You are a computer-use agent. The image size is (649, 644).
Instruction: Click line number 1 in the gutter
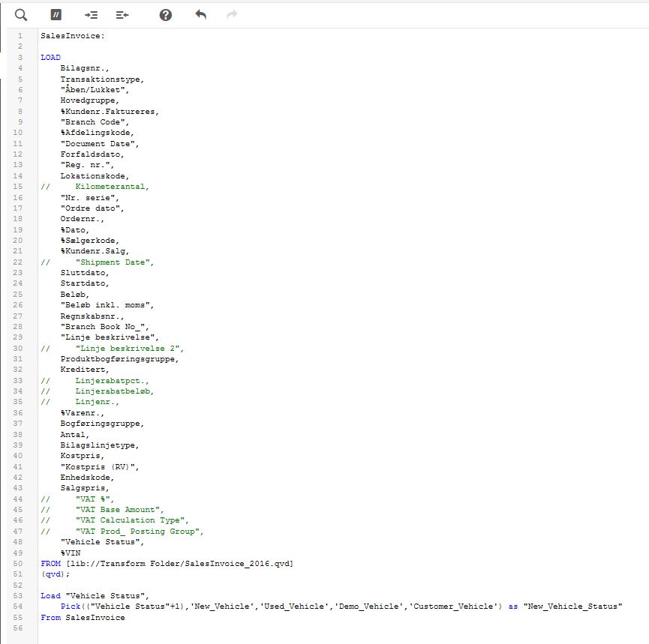[20, 36]
